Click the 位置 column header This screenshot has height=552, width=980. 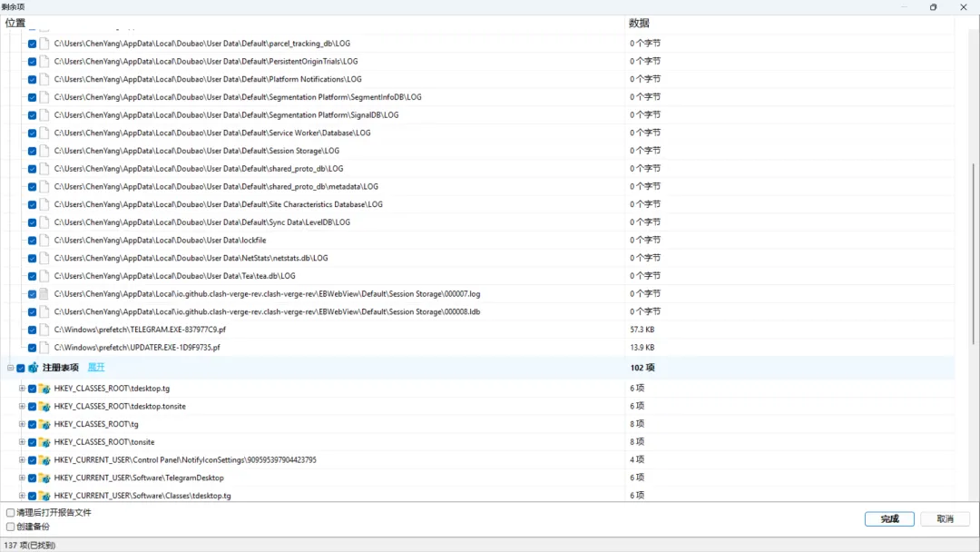click(x=15, y=23)
